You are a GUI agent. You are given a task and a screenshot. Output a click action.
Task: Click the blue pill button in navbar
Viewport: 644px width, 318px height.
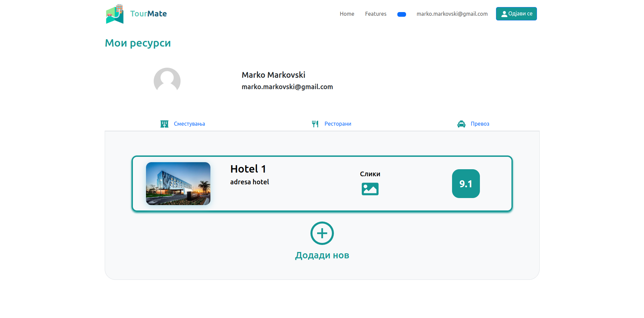(x=401, y=14)
